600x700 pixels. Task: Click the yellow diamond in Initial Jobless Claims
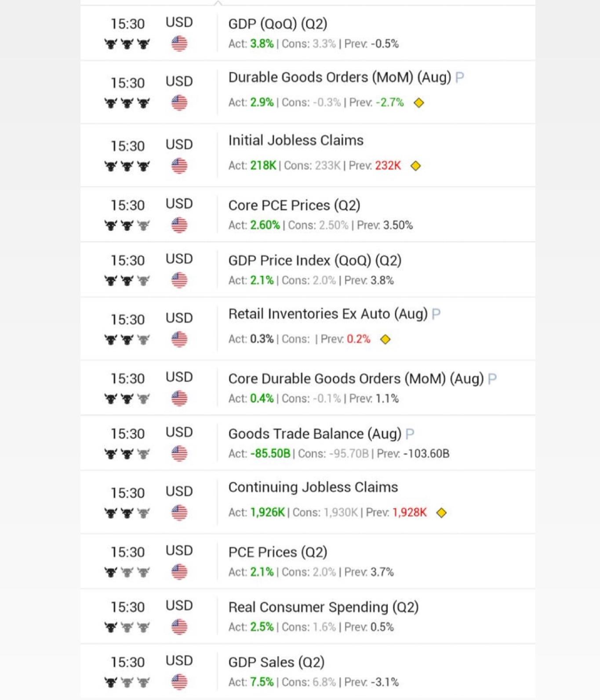(x=415, y=166)
